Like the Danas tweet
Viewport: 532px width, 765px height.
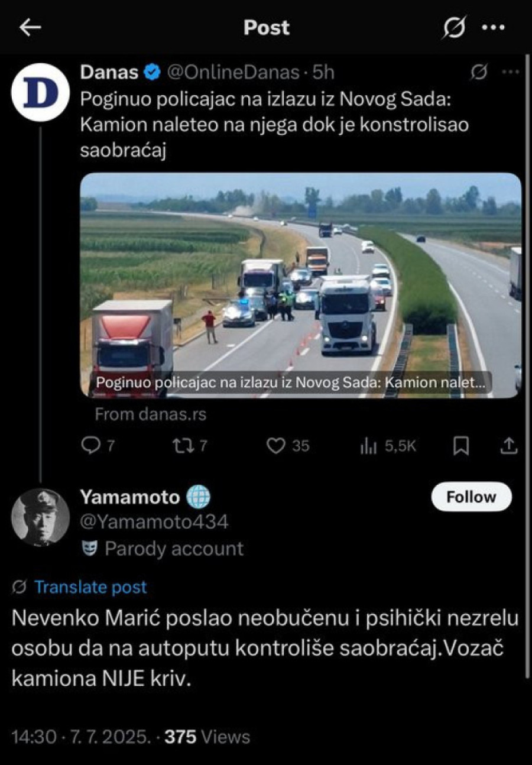click(276, 446)
